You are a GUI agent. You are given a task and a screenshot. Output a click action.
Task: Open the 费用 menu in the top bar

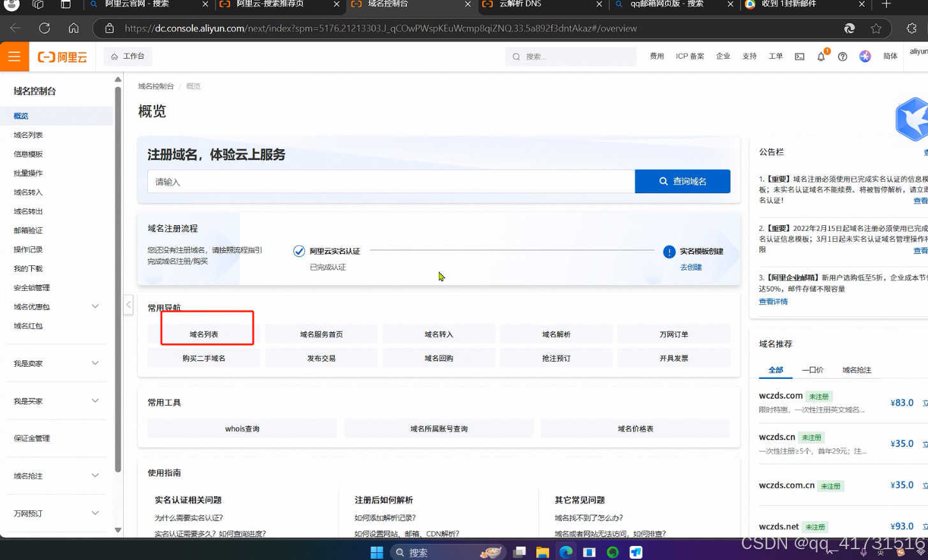coord(657,56)
